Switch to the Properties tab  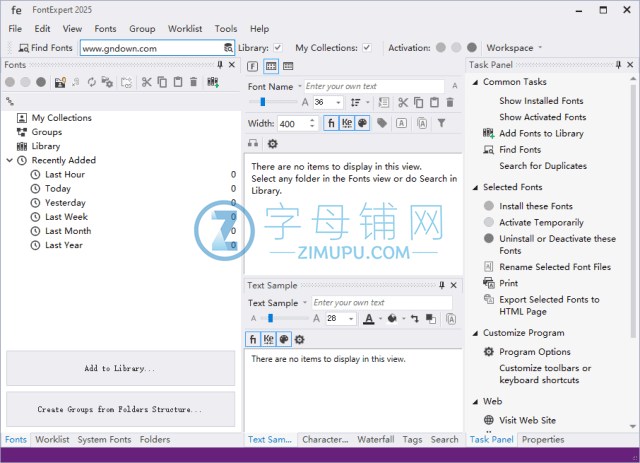click(x=543, y=439)
